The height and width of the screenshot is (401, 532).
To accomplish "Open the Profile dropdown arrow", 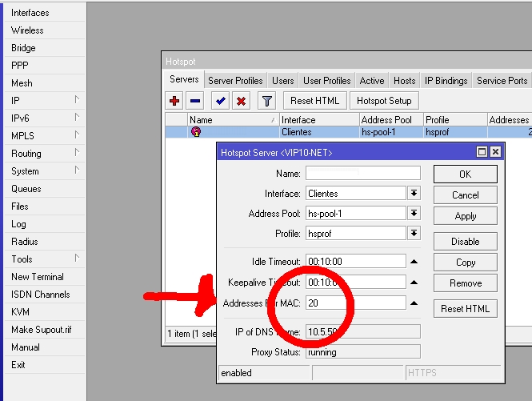I will [414, 233].
